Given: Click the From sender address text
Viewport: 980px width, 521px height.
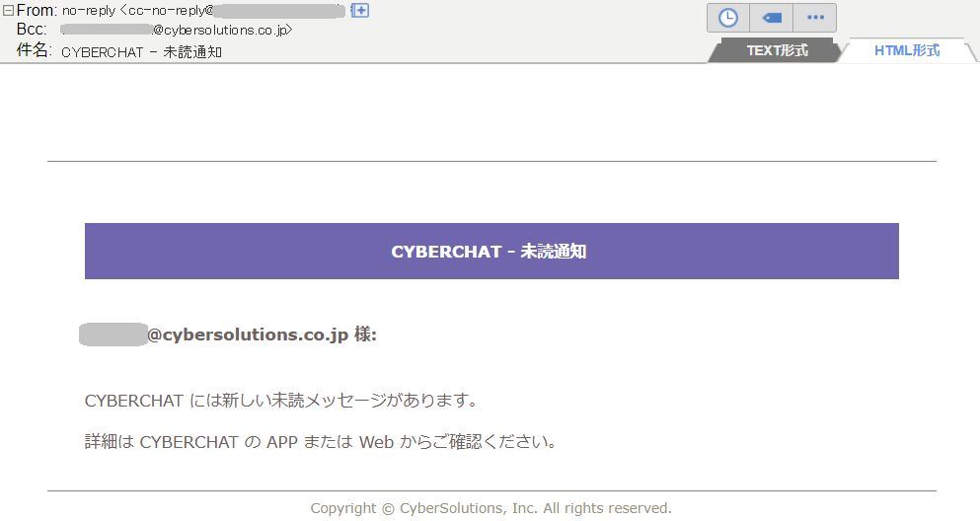Looking at the screenshot, I should (x=203, y=11).
